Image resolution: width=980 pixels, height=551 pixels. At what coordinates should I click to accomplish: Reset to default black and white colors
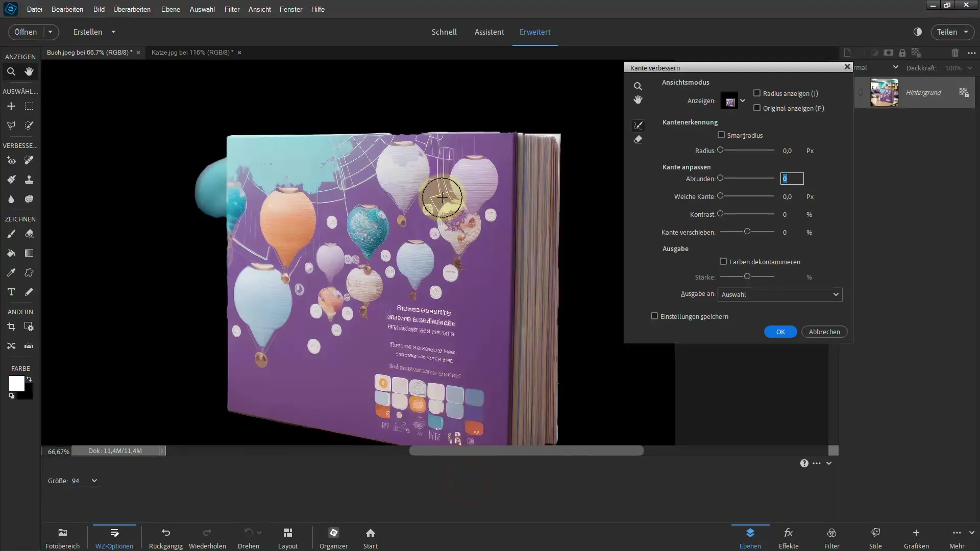click(12, 396)
